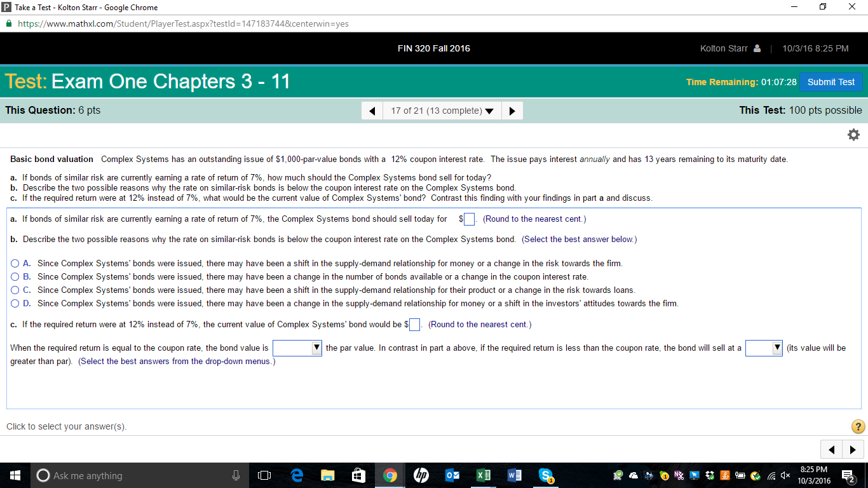The height and width of the screenshot is (488, 868).
Task: Open HP application from taskbar
Action: click(x=421, y=475)
